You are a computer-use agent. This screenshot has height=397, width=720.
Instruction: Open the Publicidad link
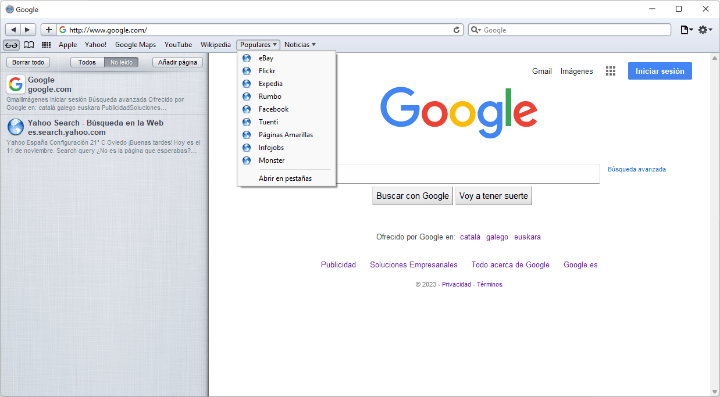(338, 265)
